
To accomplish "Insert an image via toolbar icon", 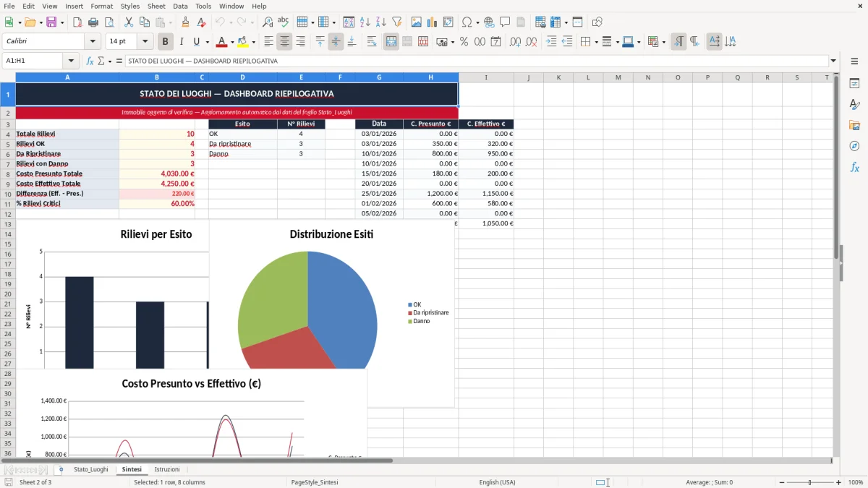I will click(x=417, y=22).
